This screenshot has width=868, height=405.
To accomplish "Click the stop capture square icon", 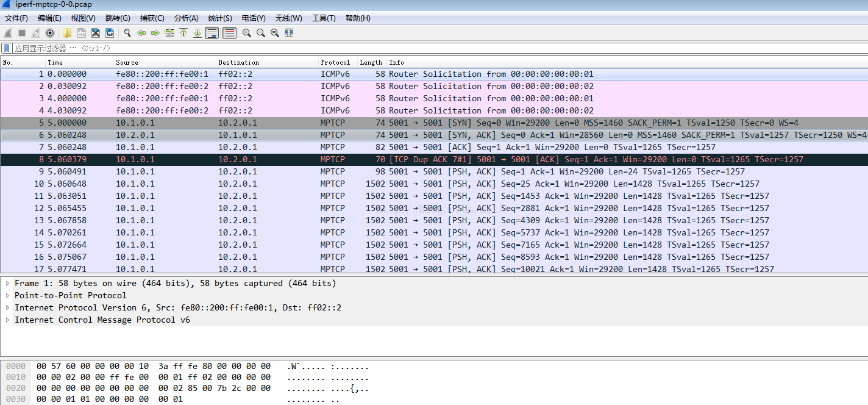I will click(x=22, y=33).
